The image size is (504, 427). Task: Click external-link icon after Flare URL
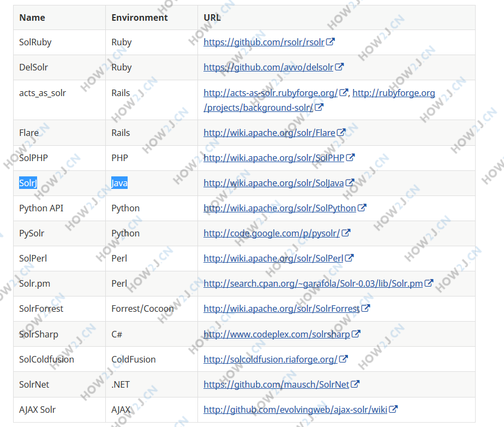click(x=341, y=132)
